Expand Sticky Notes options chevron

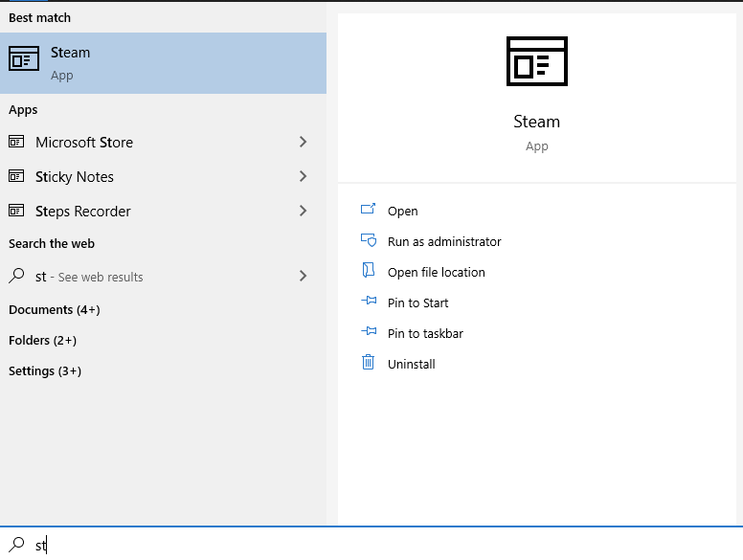pyautogui.click(x=304, y=176)
